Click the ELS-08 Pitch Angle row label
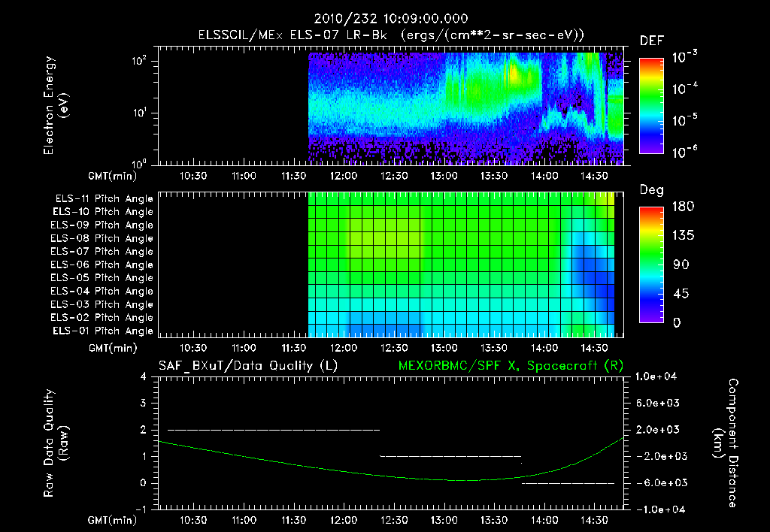The image size is (770, 532). point(102,238)
